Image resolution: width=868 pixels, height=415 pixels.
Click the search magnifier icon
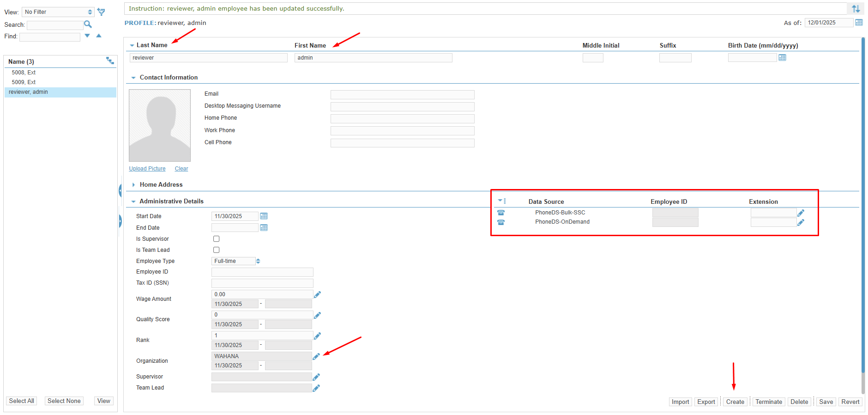pos(88,24)
